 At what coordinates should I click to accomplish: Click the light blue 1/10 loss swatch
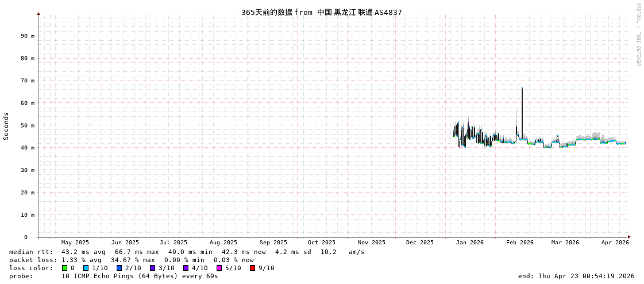point(86,268)
